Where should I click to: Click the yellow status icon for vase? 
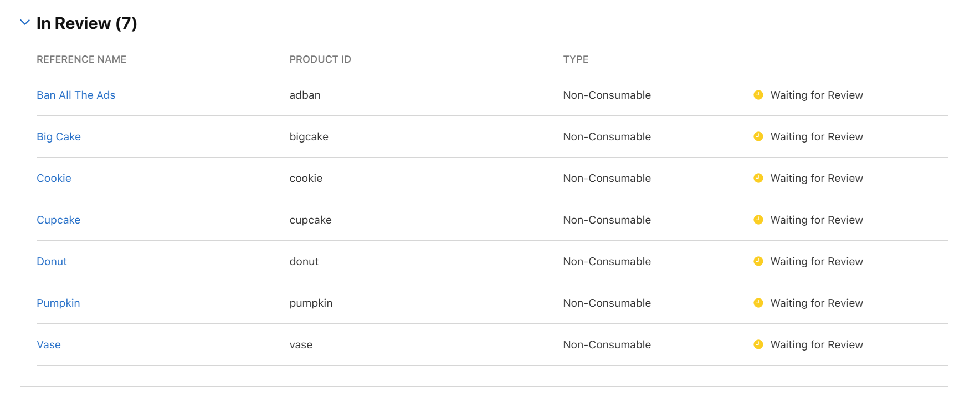coord(758,344)
